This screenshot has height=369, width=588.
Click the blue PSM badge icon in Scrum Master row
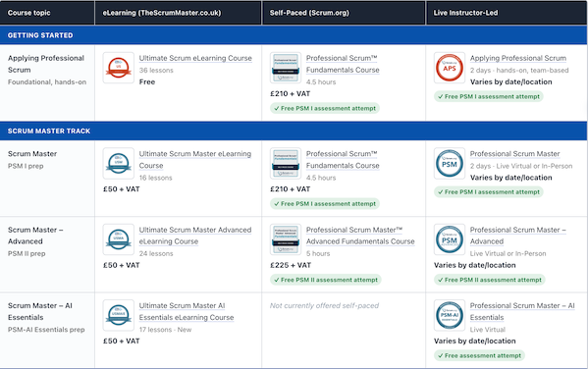450,163
